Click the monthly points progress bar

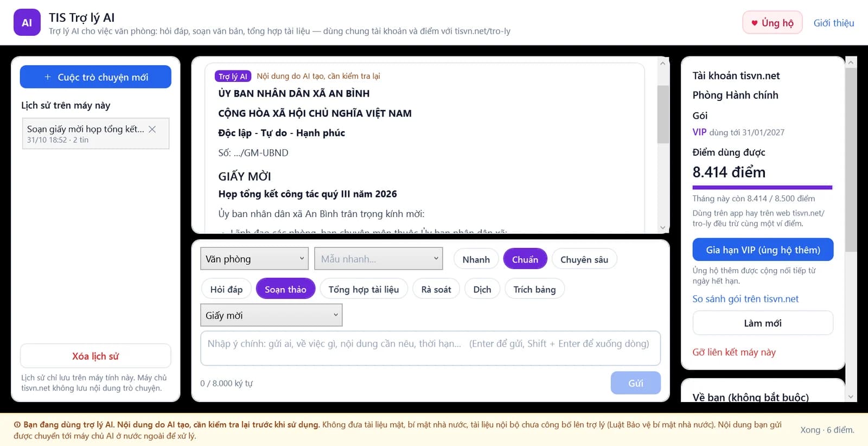762,187
